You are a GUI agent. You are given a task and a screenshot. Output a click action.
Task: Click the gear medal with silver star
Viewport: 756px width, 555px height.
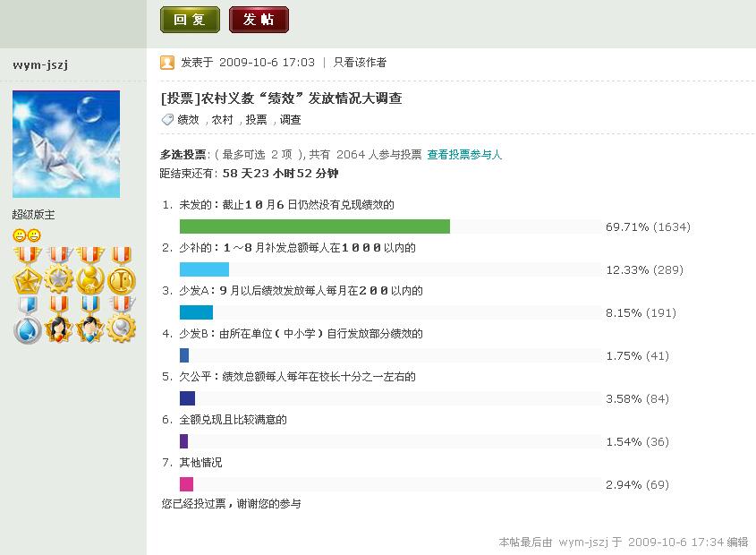coord(59,275)
